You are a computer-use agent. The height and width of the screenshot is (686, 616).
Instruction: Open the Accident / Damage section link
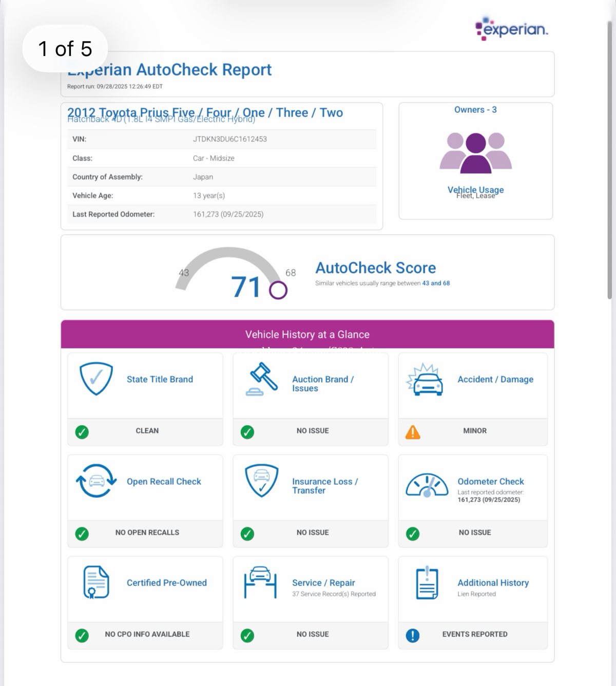495,379
